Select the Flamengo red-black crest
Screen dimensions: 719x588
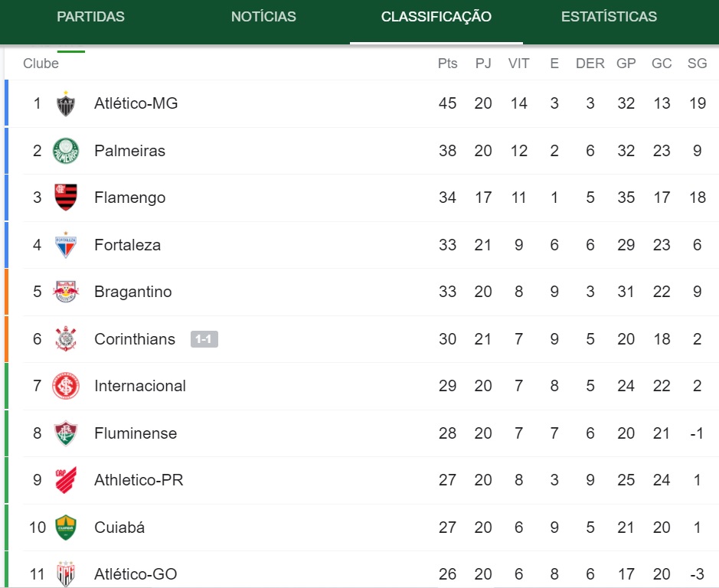[66, 198]
